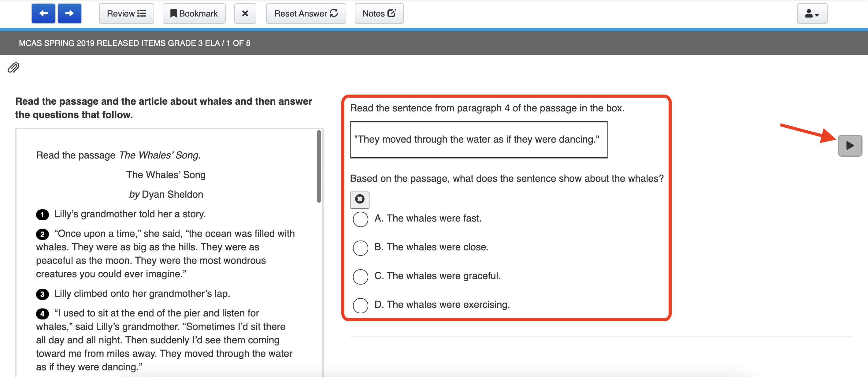Select answer B whales were close
868x377 pixels.
[360, 248]
